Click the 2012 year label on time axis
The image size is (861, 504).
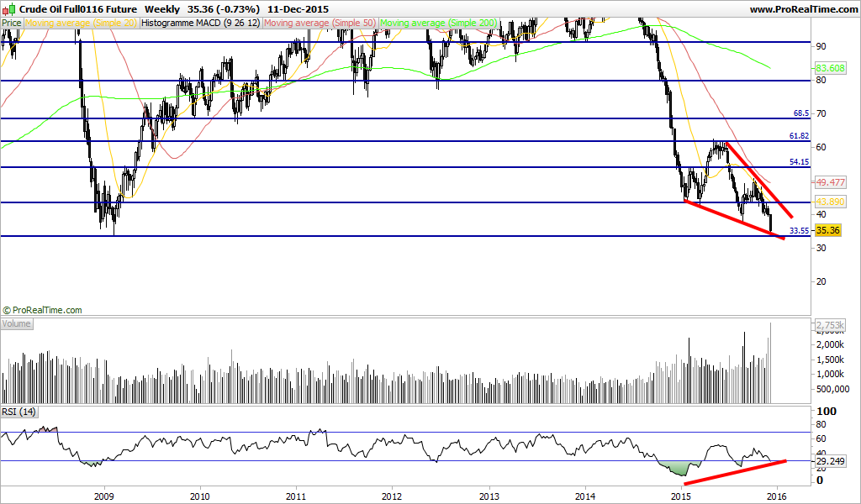pos(392,497)
